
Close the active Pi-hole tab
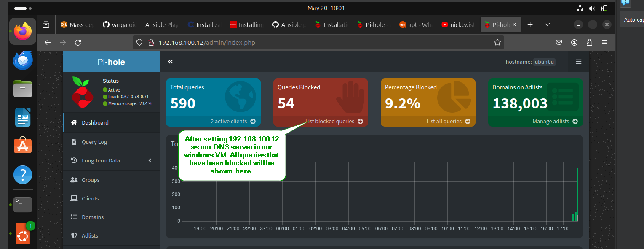514,25
